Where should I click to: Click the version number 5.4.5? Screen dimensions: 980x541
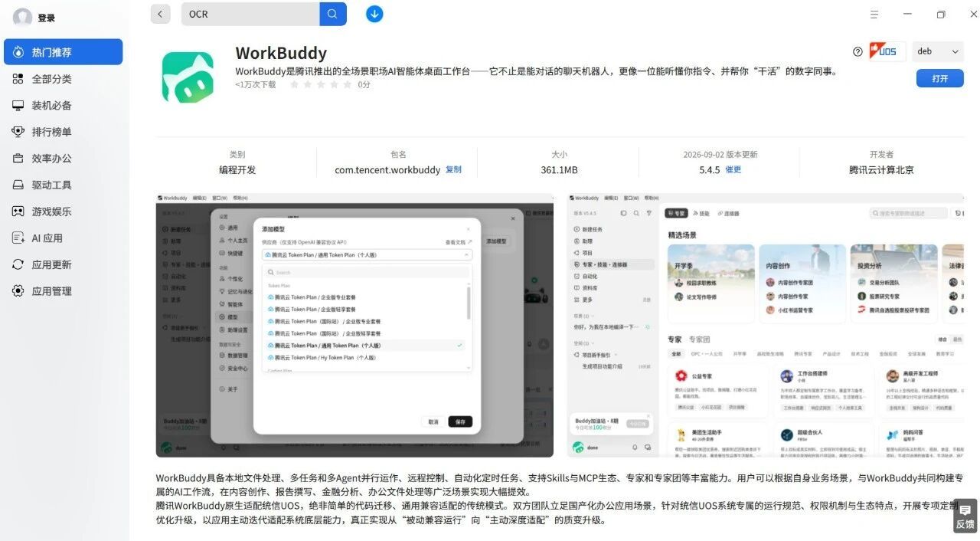(x=710, y=170)
